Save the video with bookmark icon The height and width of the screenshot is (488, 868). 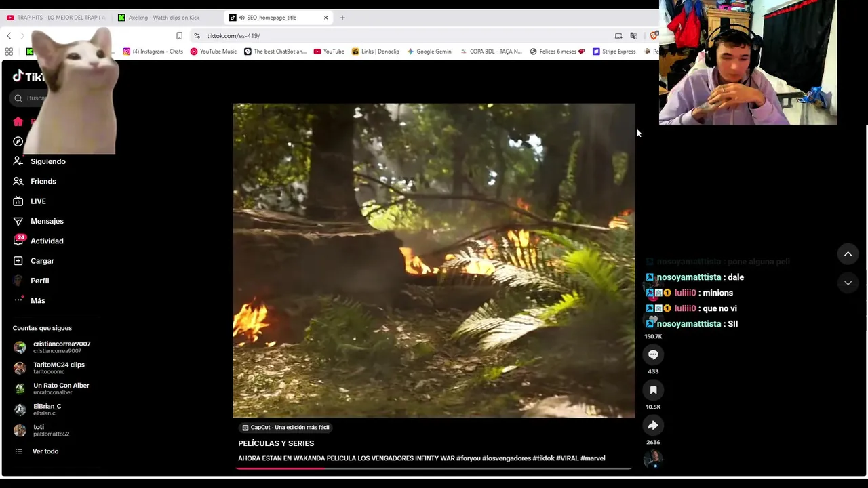pyautogui.click(x=653, y=390)
